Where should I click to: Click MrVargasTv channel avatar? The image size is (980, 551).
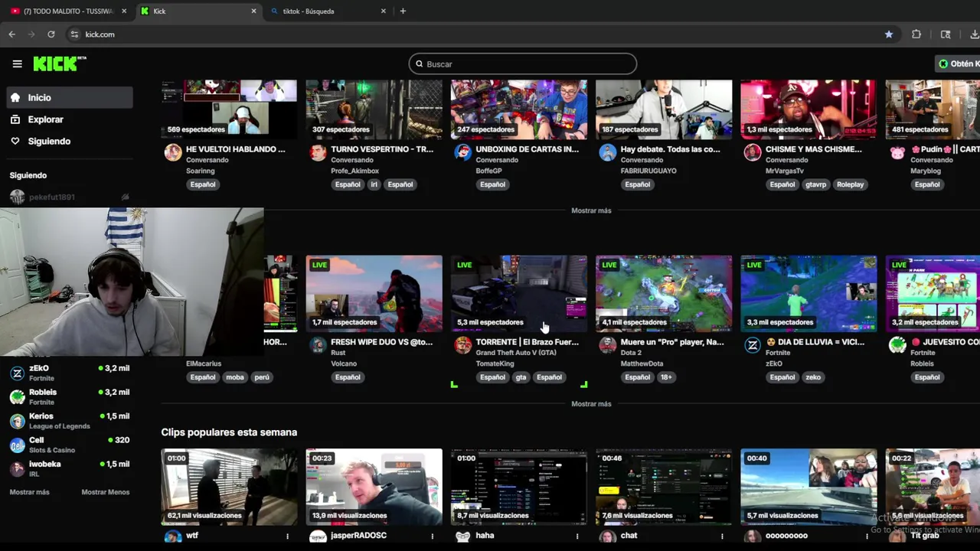(x=753, y=152)
